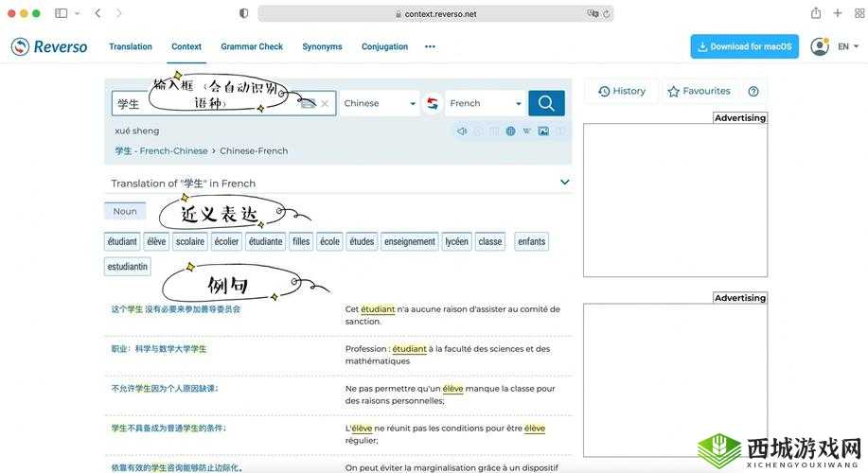Viewport: 868px width, 473px height.
Task: Select the étudiant translation suggestion
Action: click(122, 241)
